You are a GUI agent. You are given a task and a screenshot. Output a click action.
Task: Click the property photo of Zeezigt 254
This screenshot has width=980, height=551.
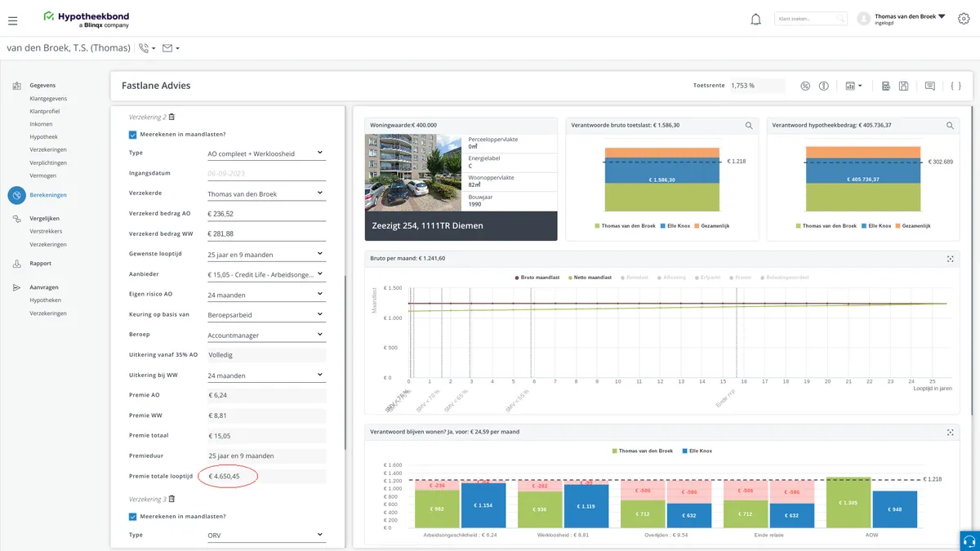point(415,173)
